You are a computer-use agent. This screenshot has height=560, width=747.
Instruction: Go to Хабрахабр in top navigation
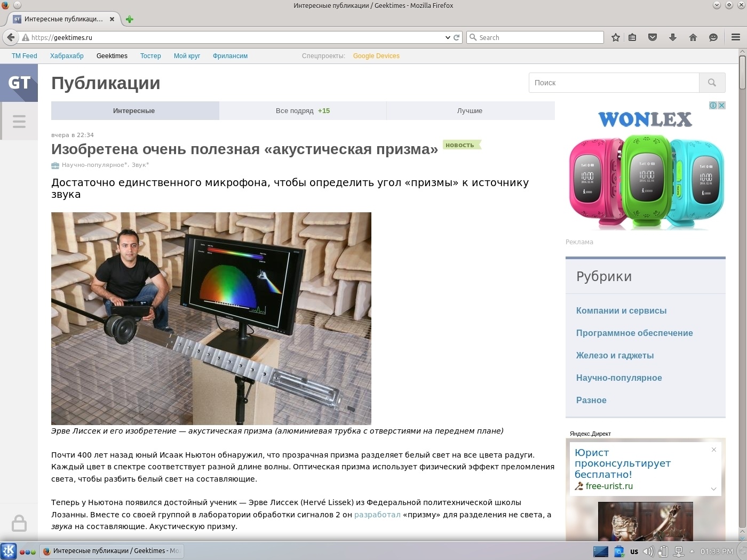tap(67, 56)
